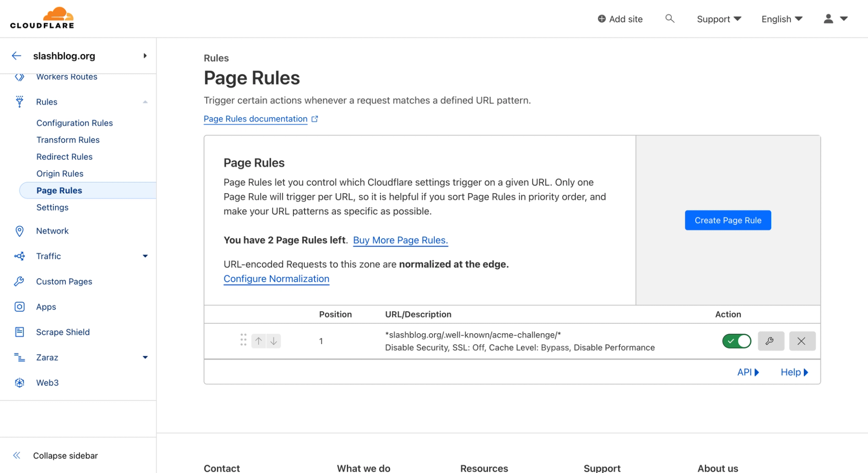Open Redirect Rules in sidebar

(x=64, y=156)
